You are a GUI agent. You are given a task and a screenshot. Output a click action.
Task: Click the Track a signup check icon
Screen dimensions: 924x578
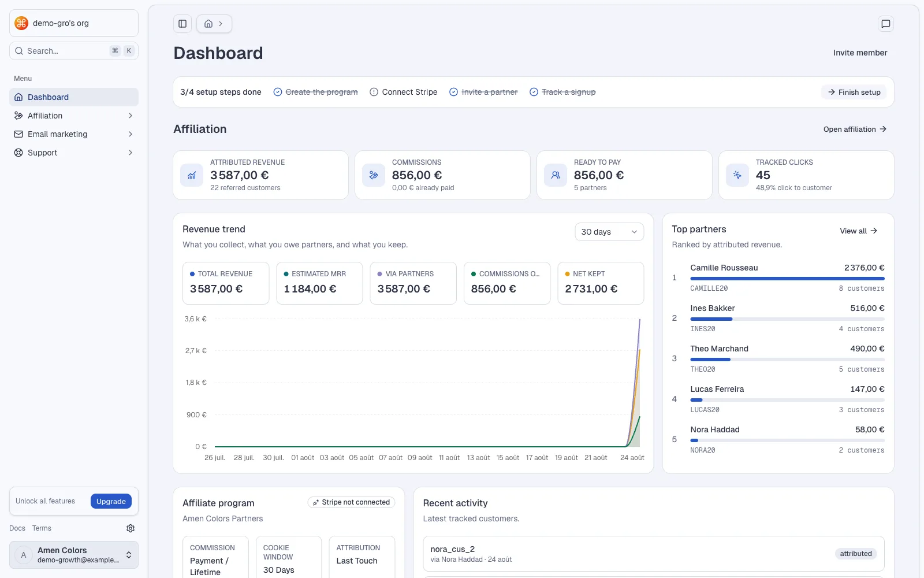click(x=534, y=92)
